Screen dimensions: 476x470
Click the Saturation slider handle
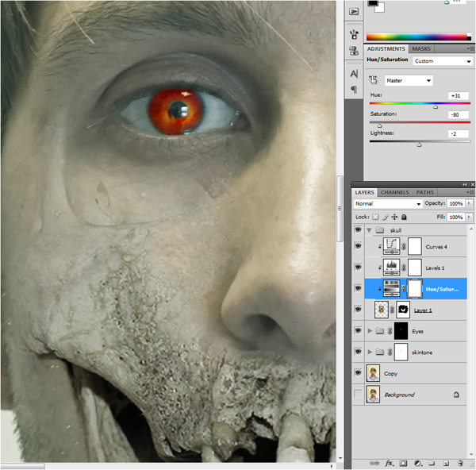point(380,125)
